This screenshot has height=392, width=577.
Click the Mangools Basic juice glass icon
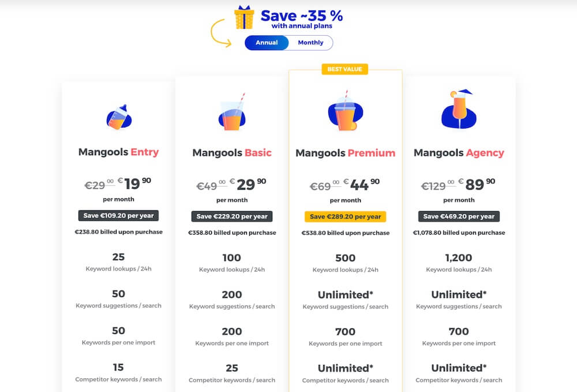tap(232, 112)
